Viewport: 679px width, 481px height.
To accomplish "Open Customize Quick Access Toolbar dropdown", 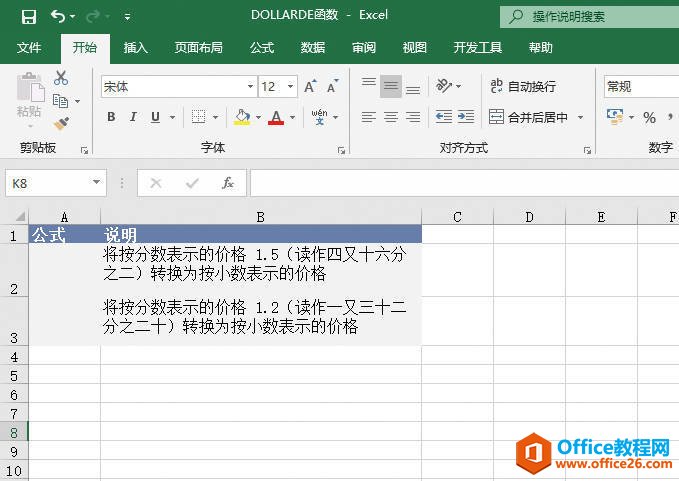I will tap(127, 17).
